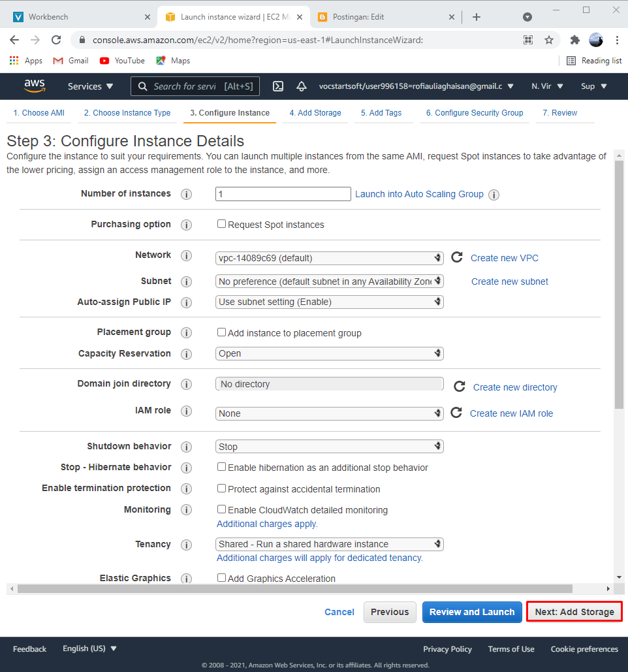Image resolution: width=628 pixels, height=672 pixels.
Task: Reload the browser page
Action: coord(56,40)
